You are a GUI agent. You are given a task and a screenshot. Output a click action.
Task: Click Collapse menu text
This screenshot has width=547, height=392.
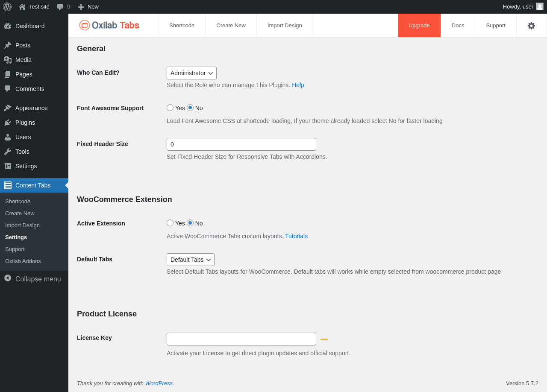click(38, 279)
